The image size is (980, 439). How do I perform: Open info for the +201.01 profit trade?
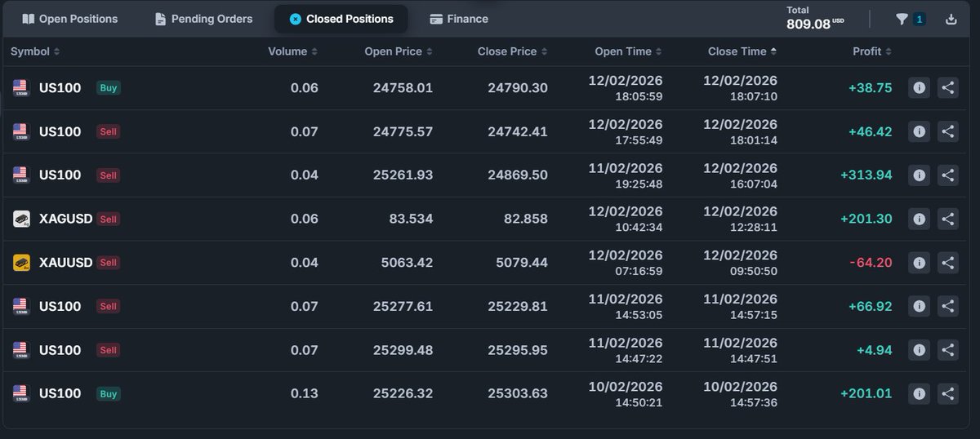click(919, 393)
